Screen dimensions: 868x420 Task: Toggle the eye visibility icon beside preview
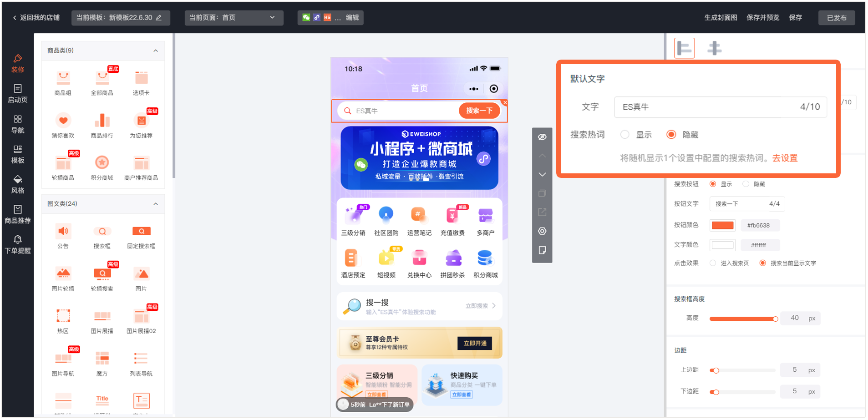tap(542, 137)
